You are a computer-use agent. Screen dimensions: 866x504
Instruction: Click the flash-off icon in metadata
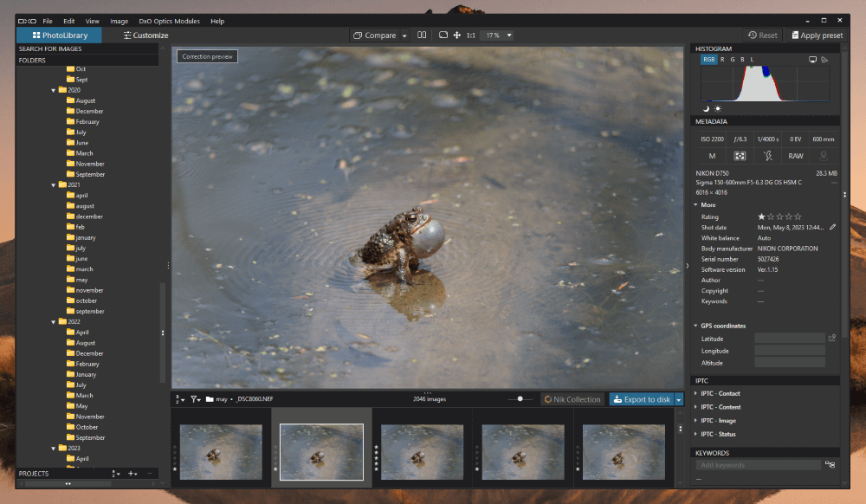click(767, 156)
